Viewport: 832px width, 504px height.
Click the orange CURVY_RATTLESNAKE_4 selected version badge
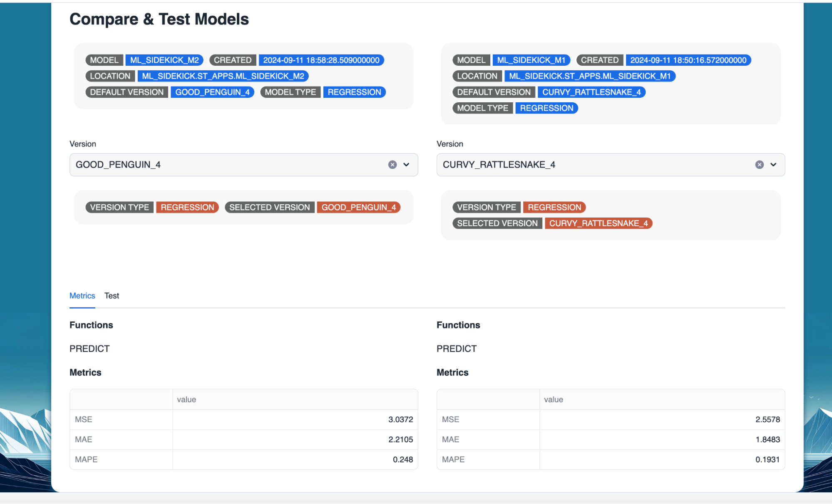pyautogui.click(x=598, y=223)
